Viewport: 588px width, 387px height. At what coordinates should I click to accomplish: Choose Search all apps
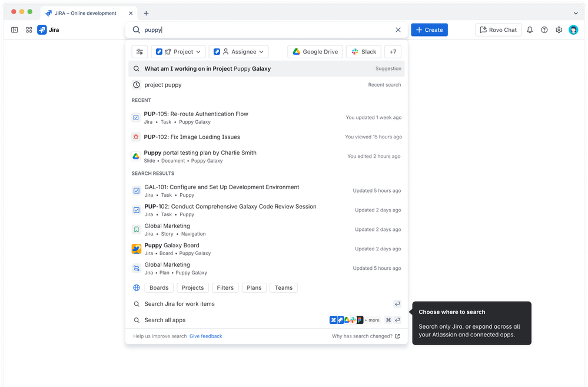click(266, 320)
